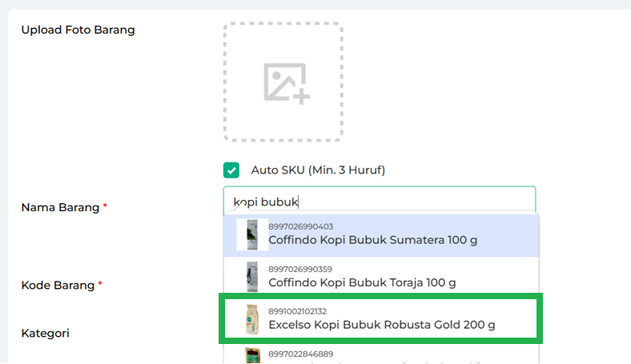Image resolution: width=631 pixels, height=364 pixels.
Task: Click the Upload Foto Barang label
Action: pyautogui.click(x=78, y=30)
